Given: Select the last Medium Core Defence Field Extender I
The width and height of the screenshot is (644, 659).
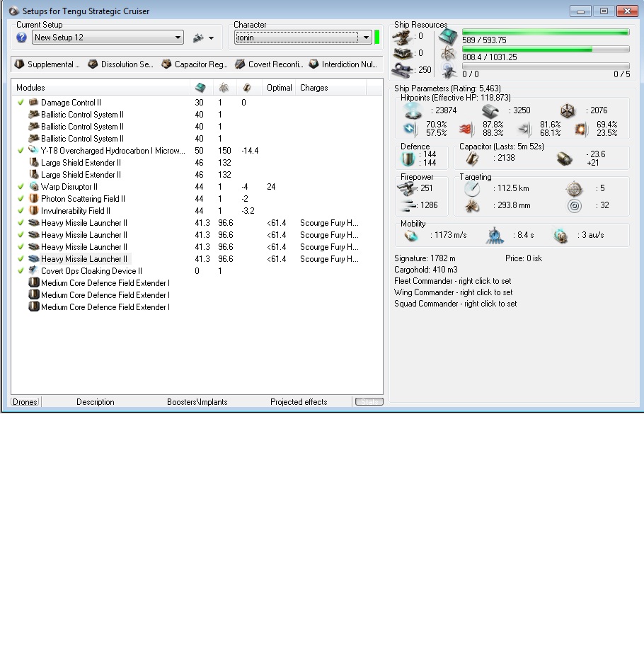Looking at the screenshot, I should [x=105, y=307].
